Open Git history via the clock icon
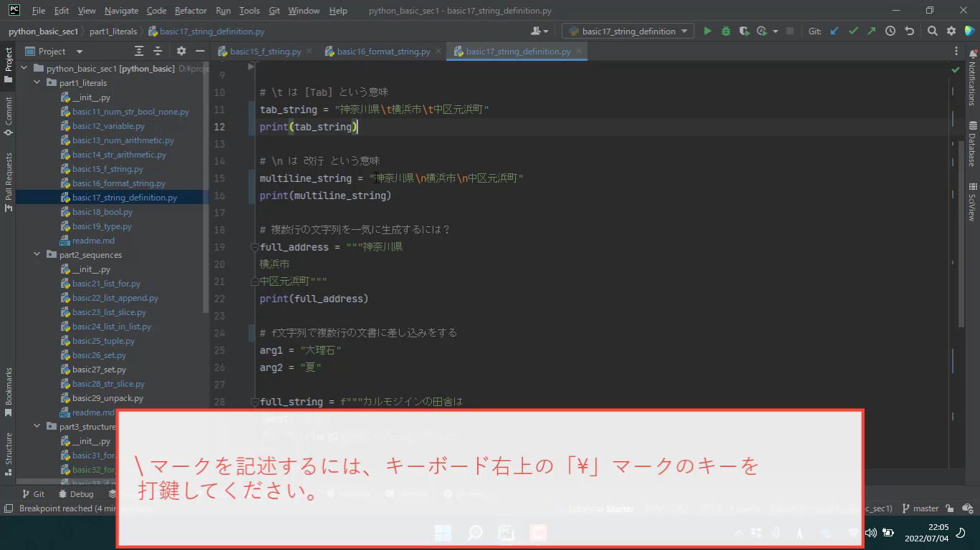 890,31
